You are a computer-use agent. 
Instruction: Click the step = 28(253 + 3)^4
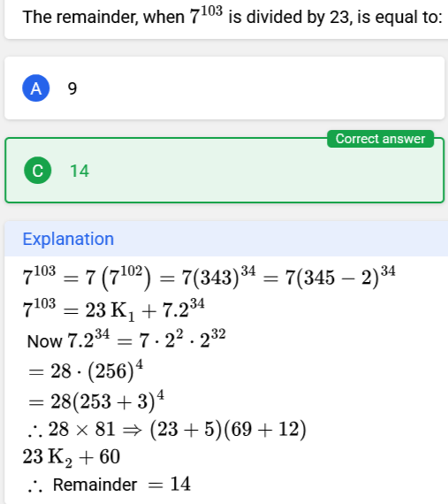pyautogui.click(x=96, y=401)
